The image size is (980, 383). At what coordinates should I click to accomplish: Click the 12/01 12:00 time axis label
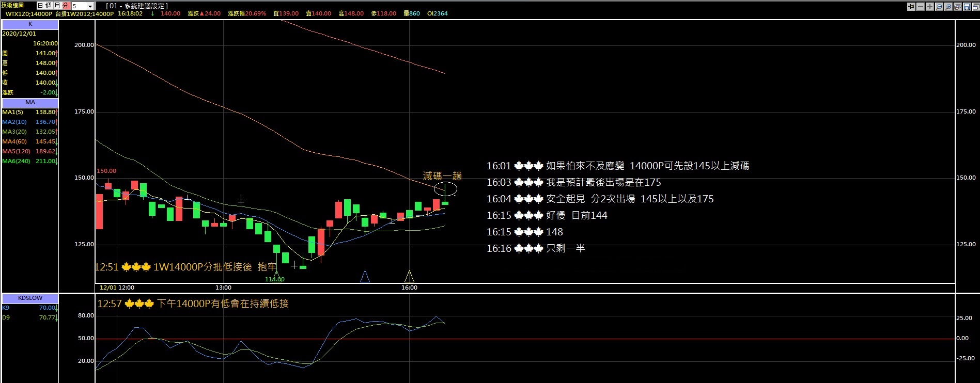pos(117,288)
